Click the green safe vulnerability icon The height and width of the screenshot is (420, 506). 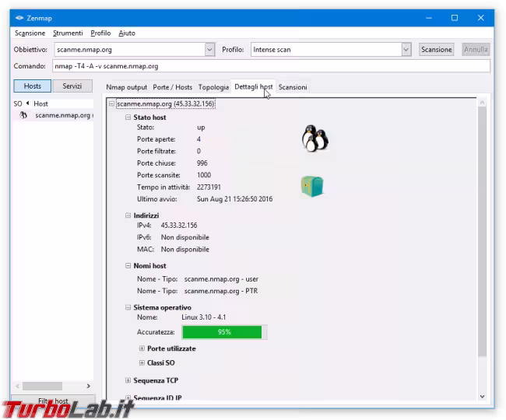tap(312, 187)
